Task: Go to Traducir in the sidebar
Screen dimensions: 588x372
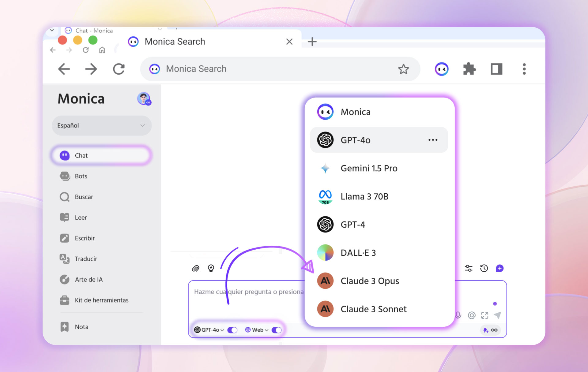Action: point(86,259)
